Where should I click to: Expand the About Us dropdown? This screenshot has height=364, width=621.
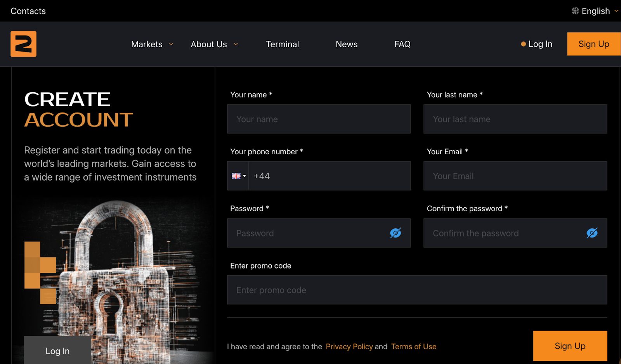[214, 44]
